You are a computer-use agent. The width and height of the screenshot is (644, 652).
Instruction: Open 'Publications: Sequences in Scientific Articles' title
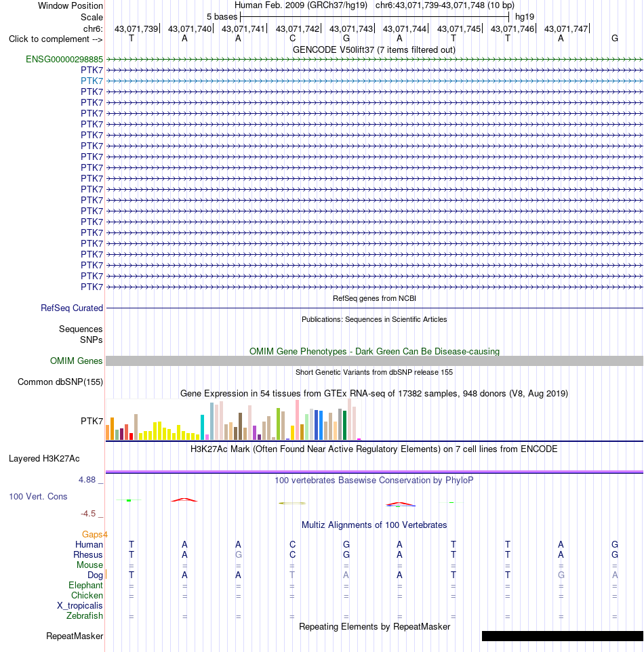374,319
